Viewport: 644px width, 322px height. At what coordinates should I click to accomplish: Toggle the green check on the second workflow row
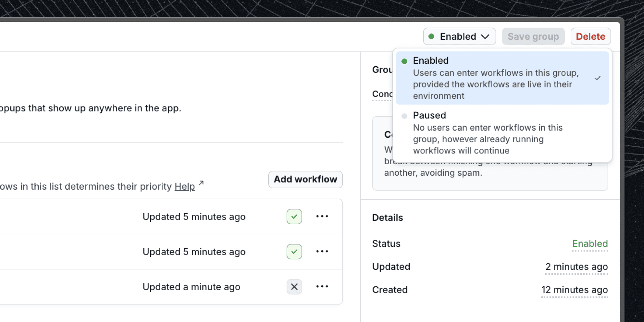click(x=294, y=252)
